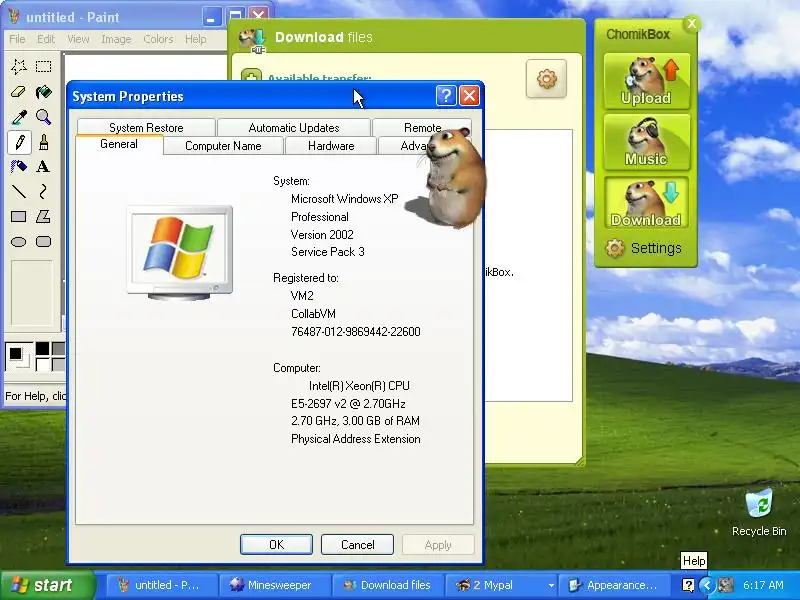Viewport: 800px width, 600px height.
Task: Close the ChomikBox panel with X
Action: (692, 23)
